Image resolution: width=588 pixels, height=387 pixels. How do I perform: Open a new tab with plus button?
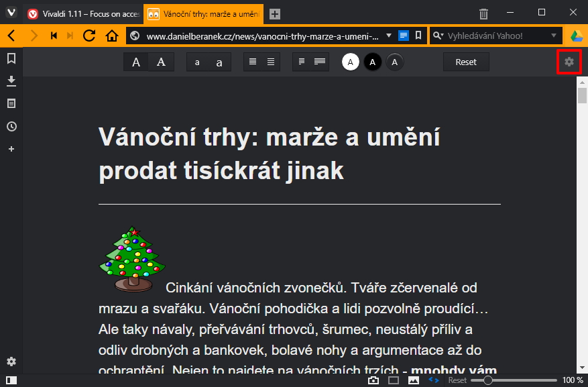(275, 14)
